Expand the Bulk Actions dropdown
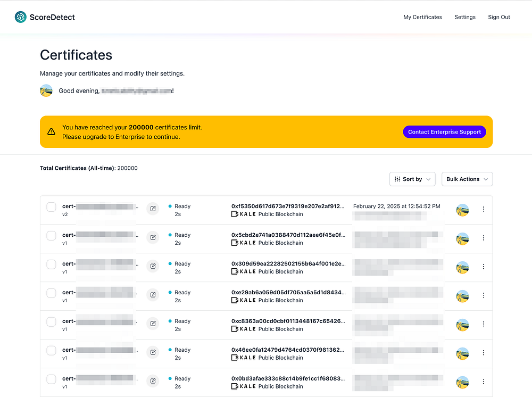 point(467,179)
